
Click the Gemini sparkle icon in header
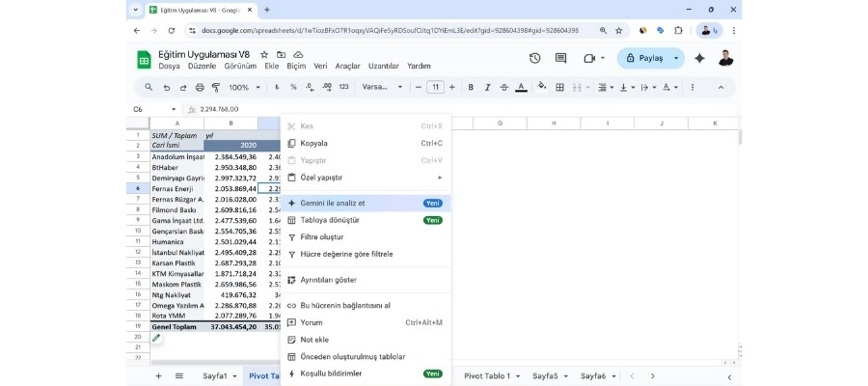click(x=699, y=59)
